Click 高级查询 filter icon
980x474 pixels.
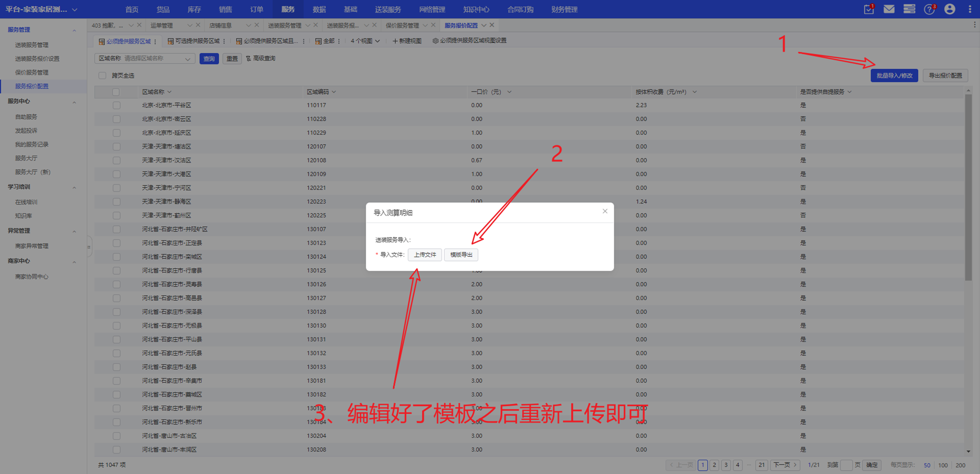[248, 58]
